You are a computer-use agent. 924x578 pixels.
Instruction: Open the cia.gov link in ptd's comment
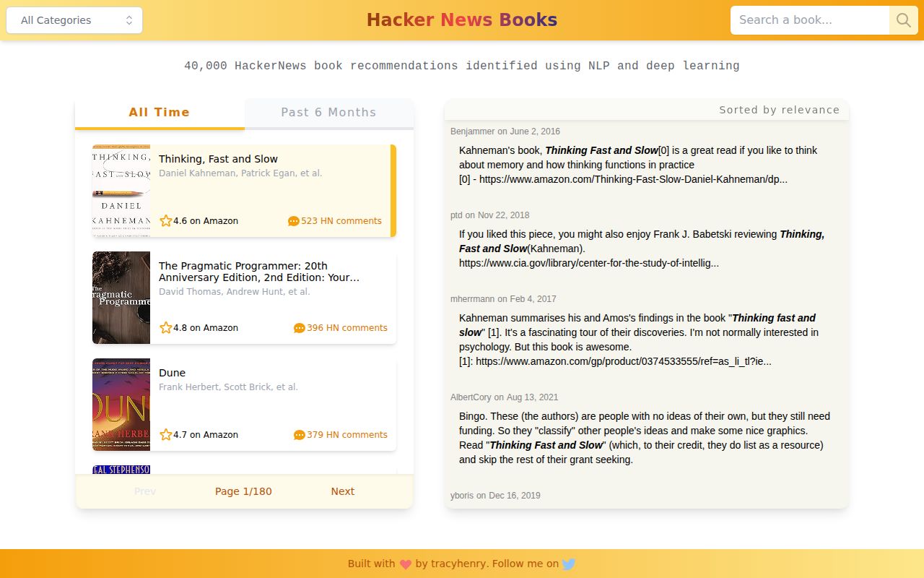589,263
